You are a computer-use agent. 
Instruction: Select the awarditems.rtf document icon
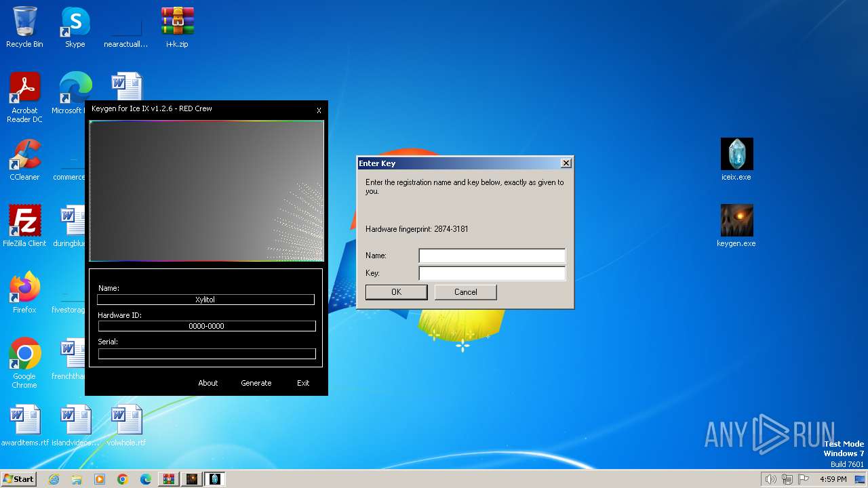[25, 426]
